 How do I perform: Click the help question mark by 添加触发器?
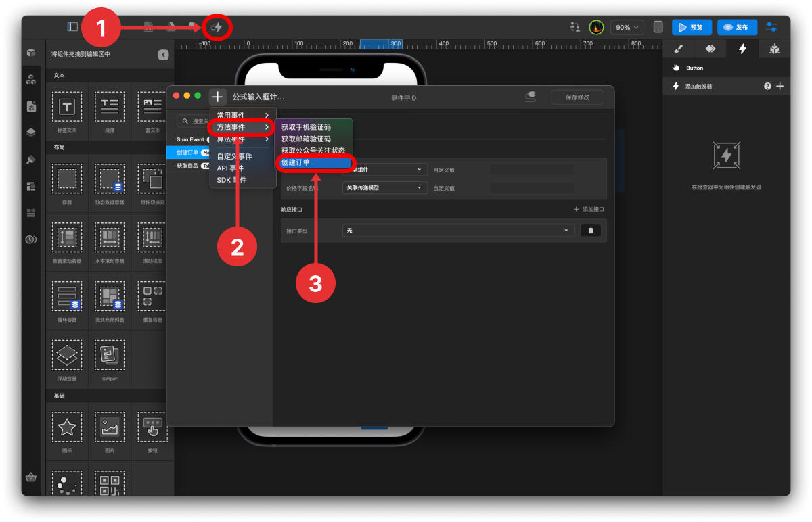767,87
